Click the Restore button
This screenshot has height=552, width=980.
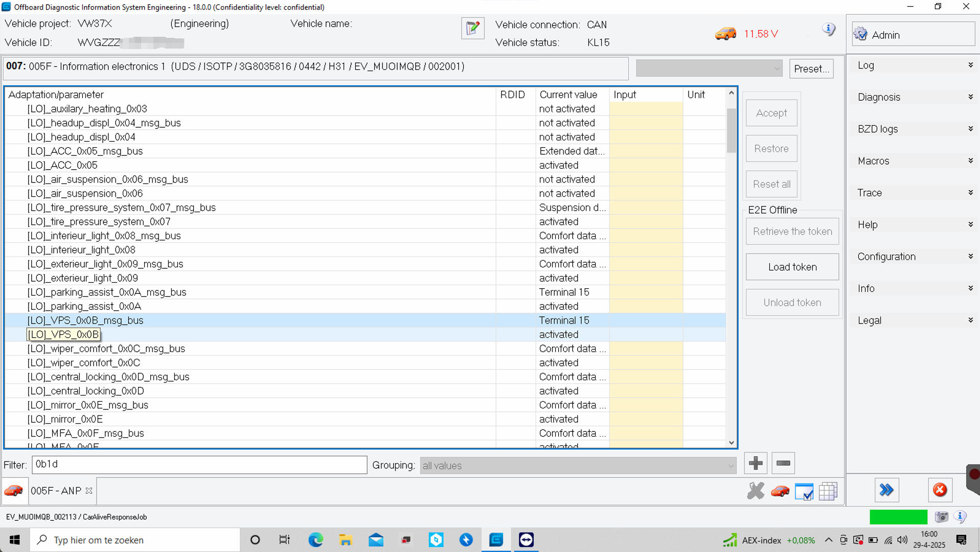pos(771,149)
